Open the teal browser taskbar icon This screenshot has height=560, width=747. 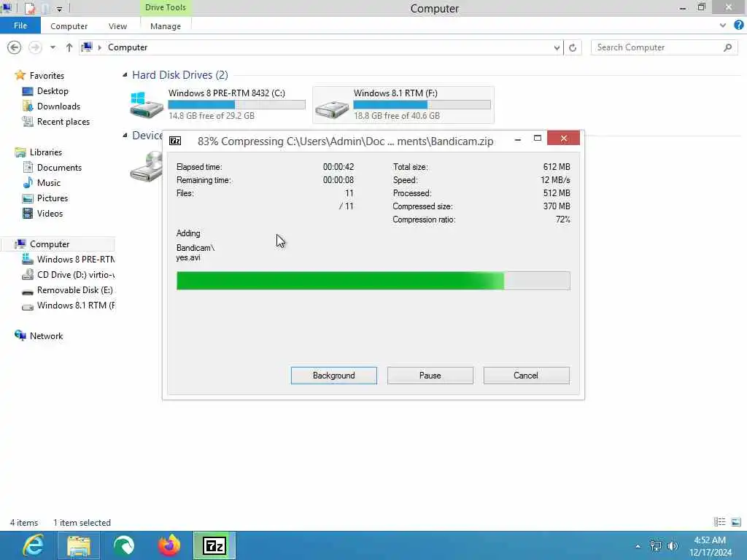tap(124, 545)
